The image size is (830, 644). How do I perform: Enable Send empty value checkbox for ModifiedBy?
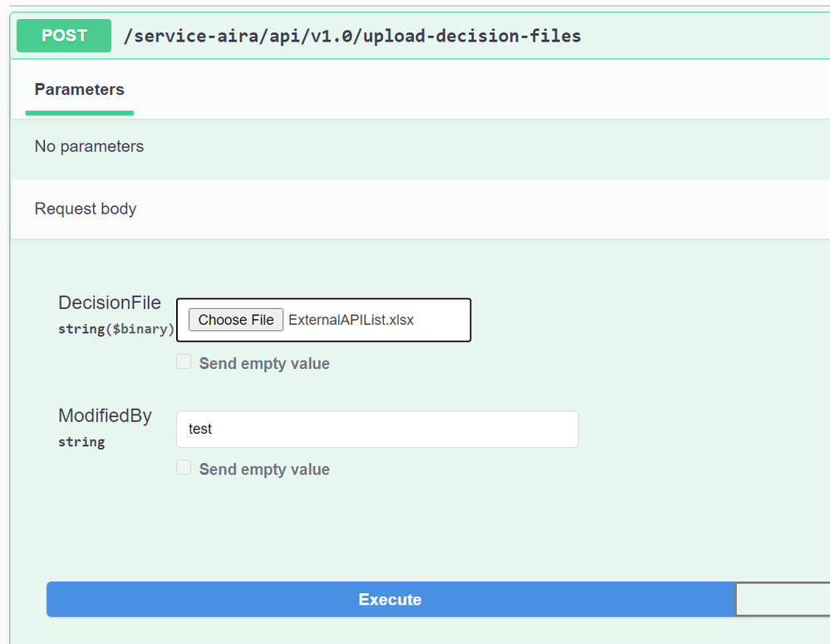184,468
